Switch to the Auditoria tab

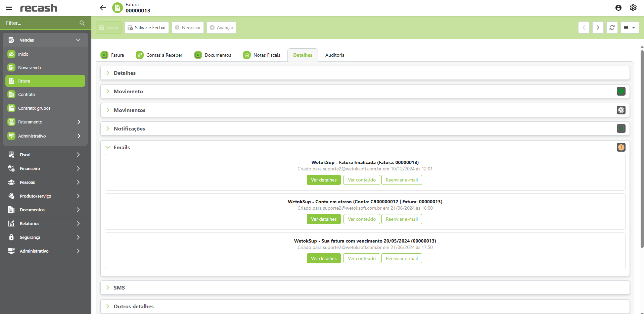coord(334,55)
